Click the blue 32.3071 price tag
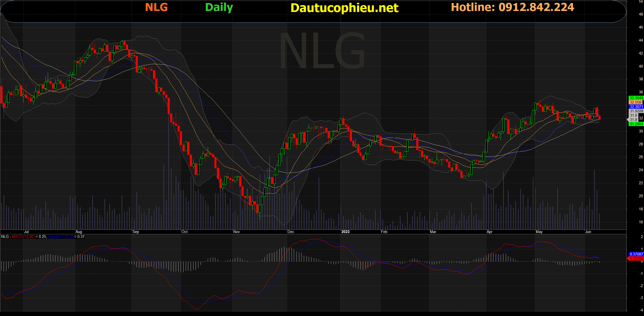This screenshot has width=644, height=316. coord(636,107)
